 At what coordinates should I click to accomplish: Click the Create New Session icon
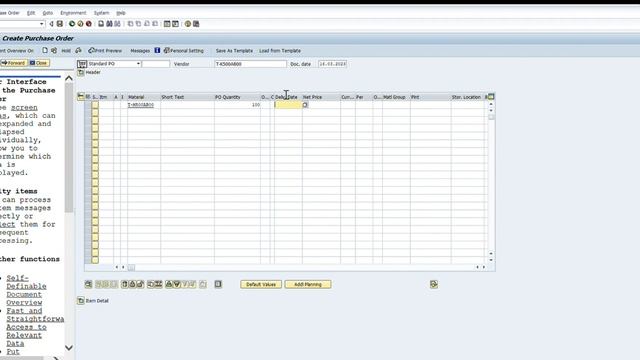pos(167,24)
